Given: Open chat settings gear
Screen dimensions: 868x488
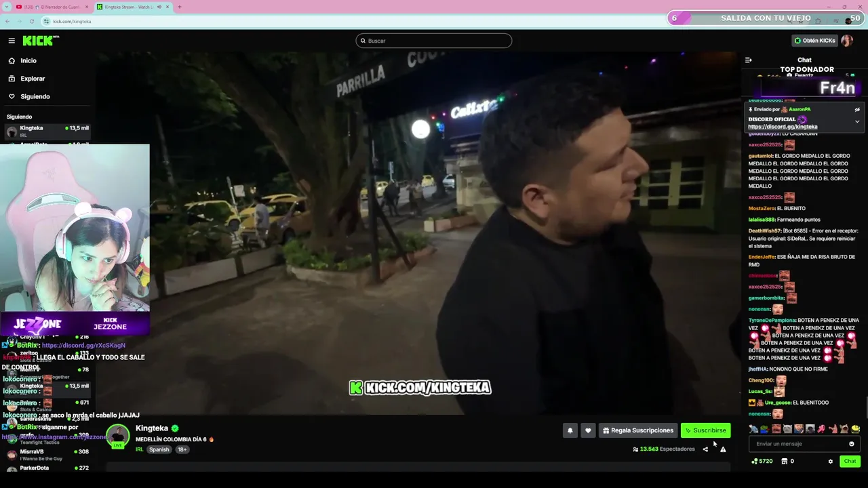Looking at the screenshot, I should pyautogui.click(x=830, y=462).
